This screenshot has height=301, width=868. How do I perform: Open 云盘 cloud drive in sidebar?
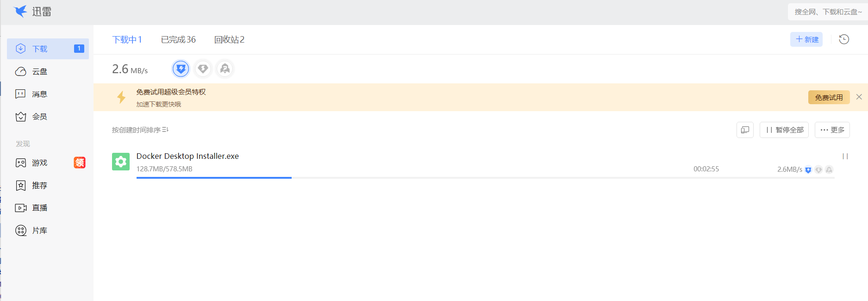(39, 71)
